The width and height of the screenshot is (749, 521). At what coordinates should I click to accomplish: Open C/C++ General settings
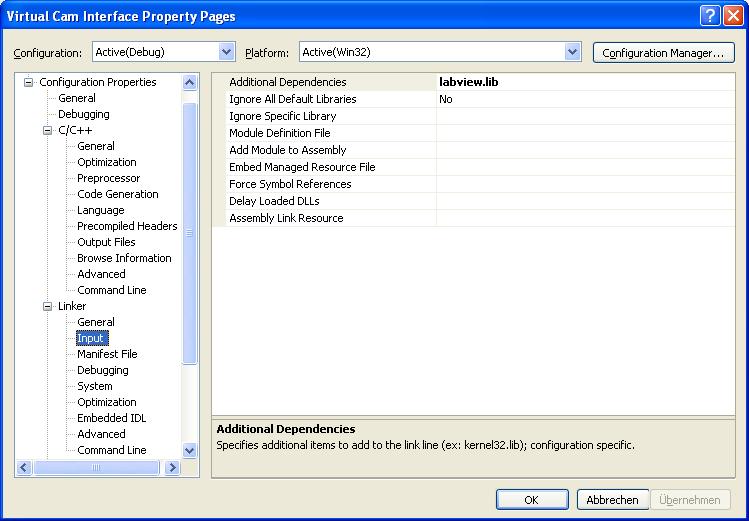tap(96, 146)
